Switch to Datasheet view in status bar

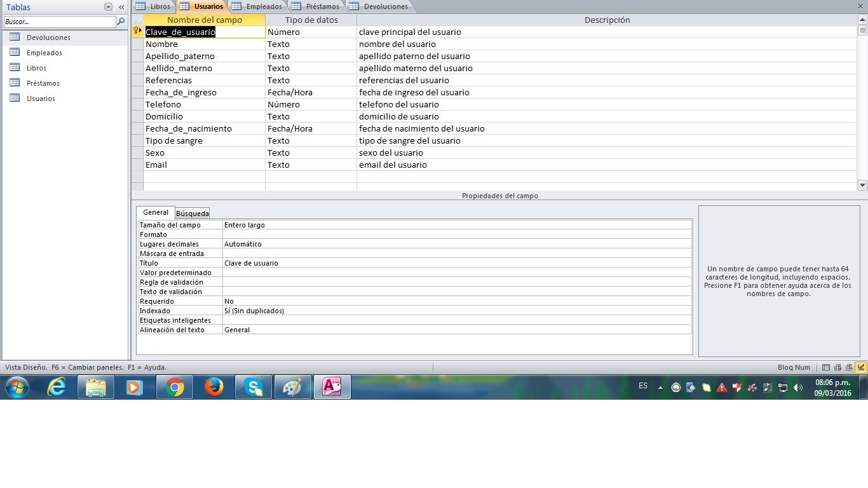pos(825,367)
